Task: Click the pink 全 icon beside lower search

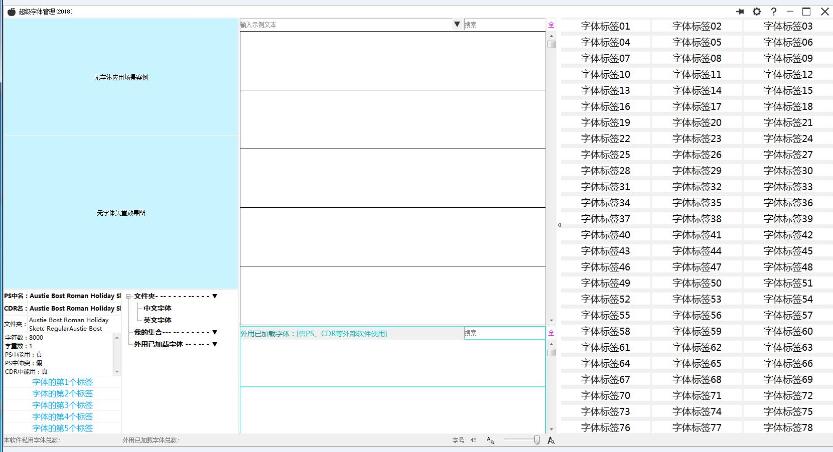Action: (551, 332)
